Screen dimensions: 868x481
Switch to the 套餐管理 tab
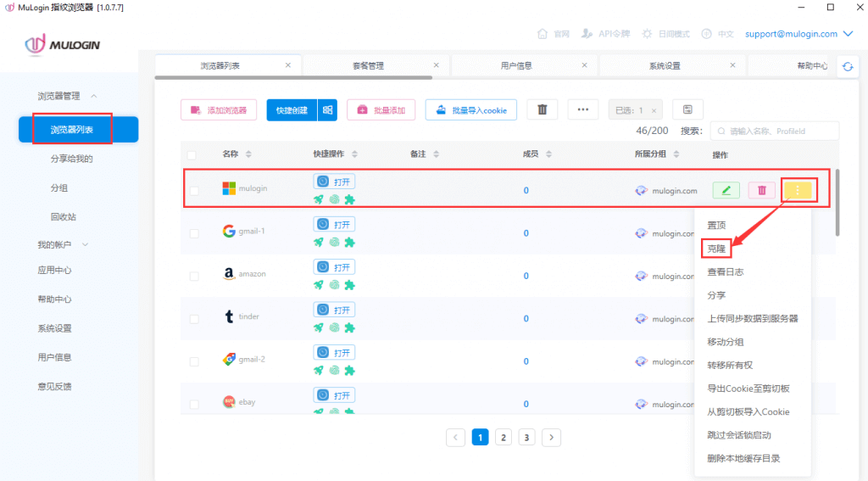coord(368,65)
